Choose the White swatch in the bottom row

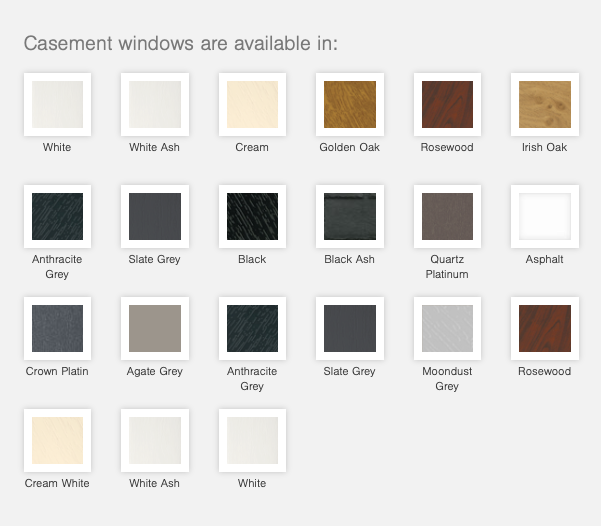point(252,440)
